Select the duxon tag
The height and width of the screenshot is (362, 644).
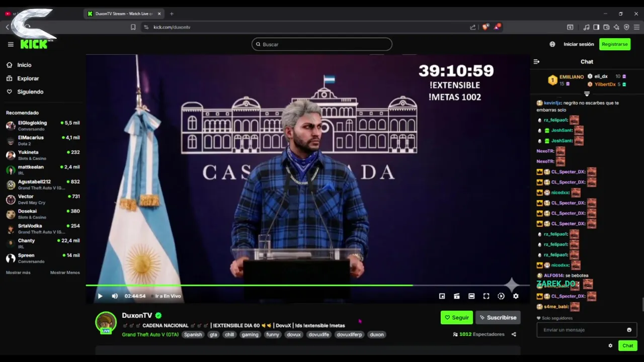(x=377, y=334)
